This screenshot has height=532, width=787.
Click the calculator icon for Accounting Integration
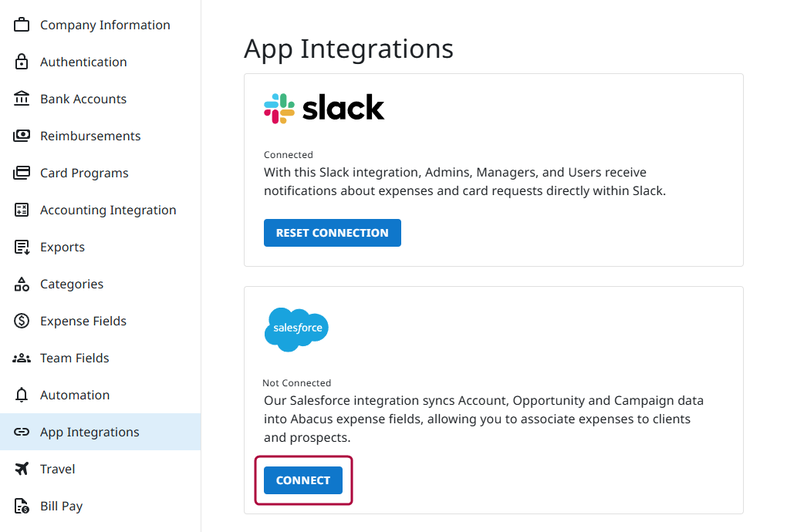22,210
